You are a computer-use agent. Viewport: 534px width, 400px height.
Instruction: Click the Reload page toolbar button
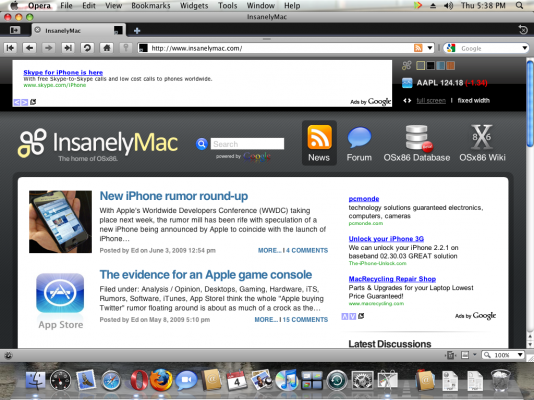click(x=87, y=48)
